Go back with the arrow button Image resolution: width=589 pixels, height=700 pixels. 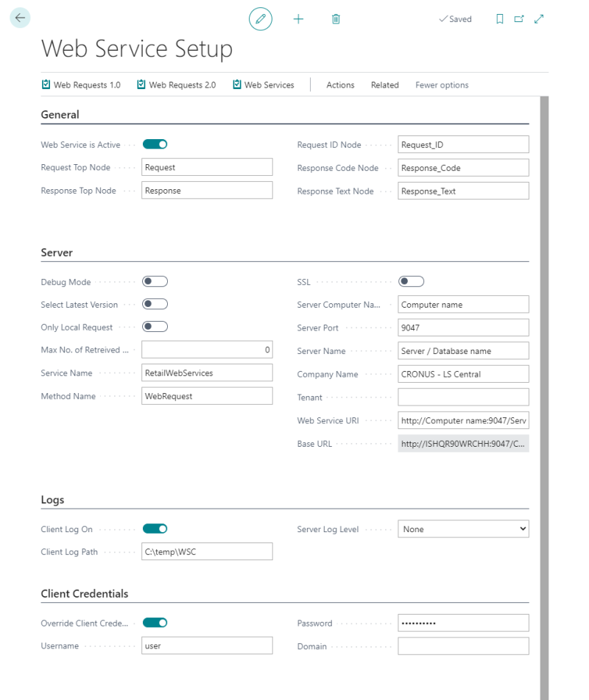tap(20, 18)
